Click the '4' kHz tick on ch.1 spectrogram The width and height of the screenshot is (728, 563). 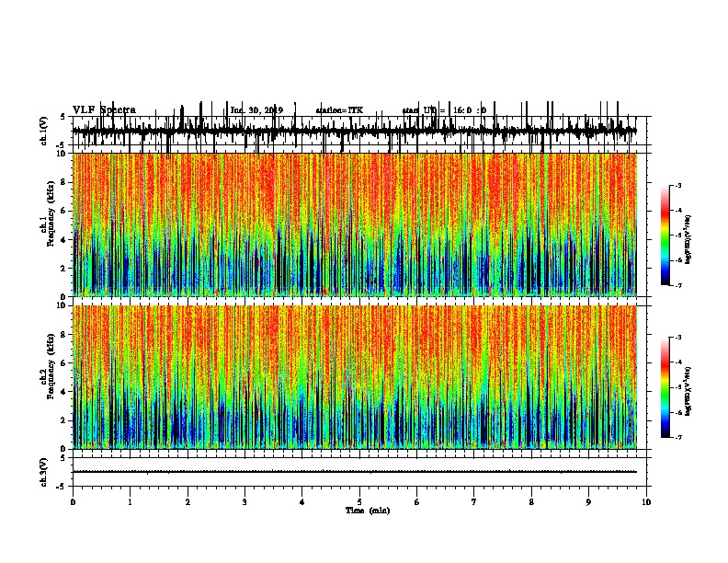pos(63,240)
